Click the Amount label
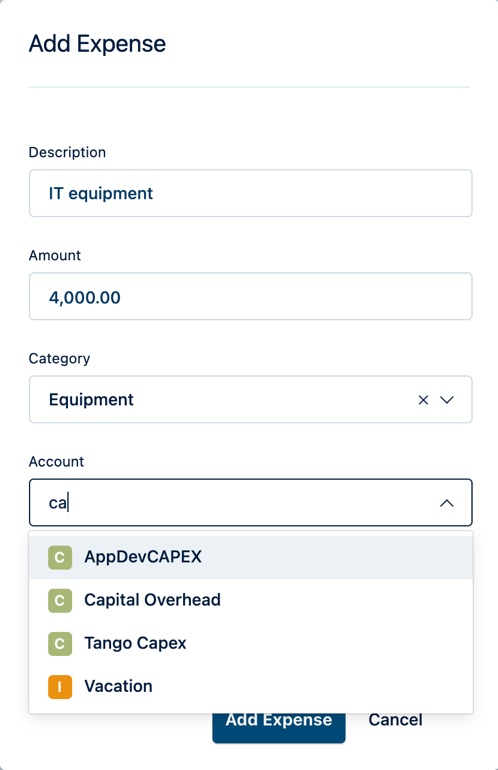The width and height of the screenshot is (498, 770). tap(55, 255)
